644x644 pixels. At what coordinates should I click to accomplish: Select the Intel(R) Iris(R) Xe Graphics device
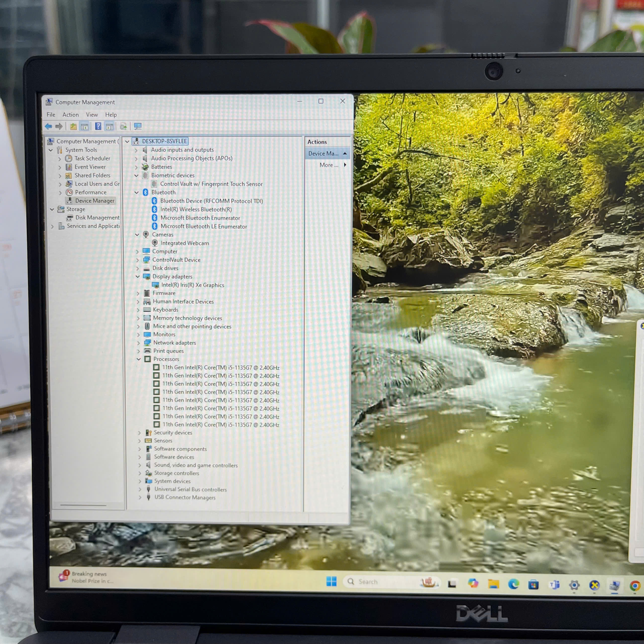click(x=193, y=285)
